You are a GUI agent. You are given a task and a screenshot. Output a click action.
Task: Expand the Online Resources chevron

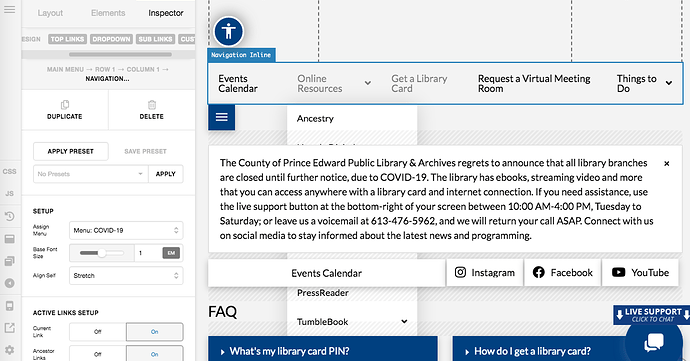pyautogui.click(x=367, y=83)
